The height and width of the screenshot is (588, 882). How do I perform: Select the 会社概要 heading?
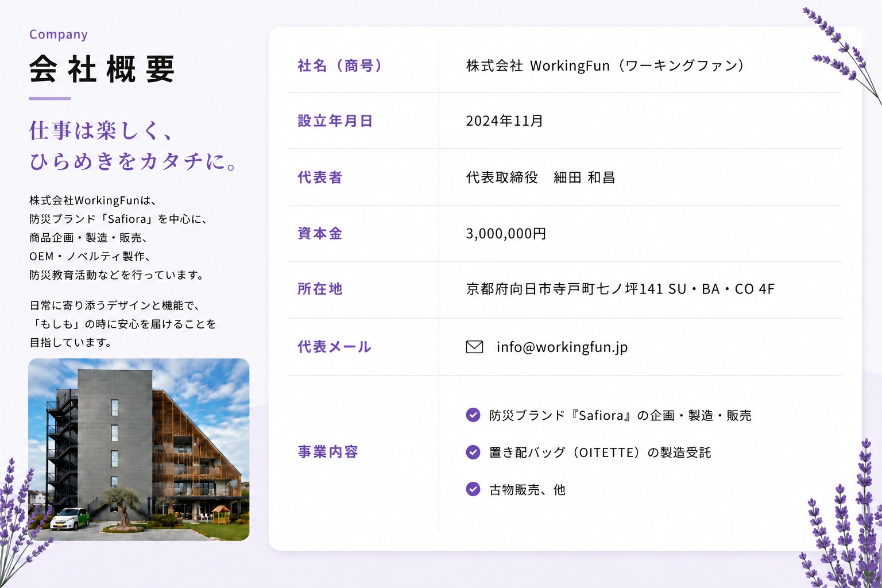point(102,69)
